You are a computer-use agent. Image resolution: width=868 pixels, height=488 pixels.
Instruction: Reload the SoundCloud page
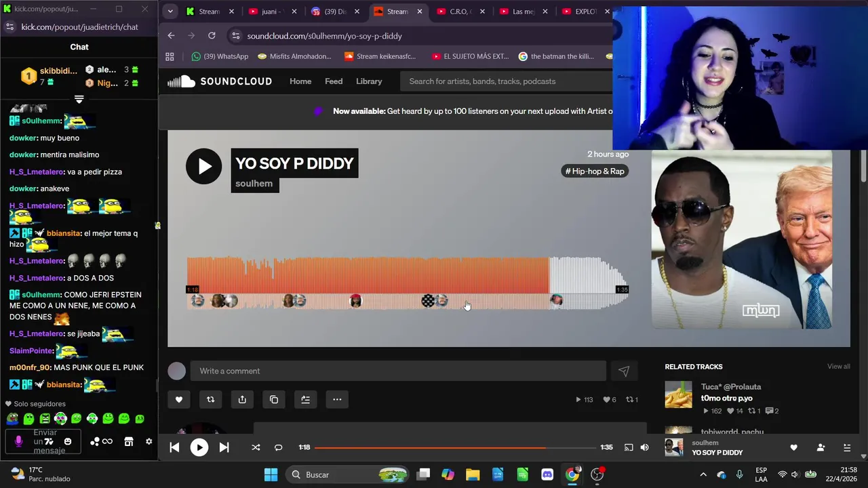[212, 36]
